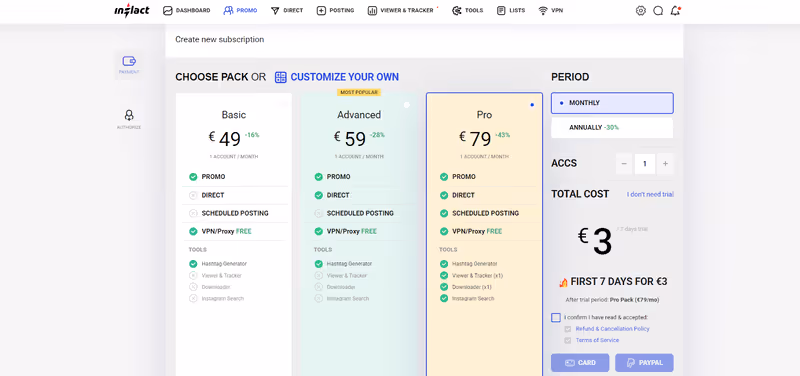The height and width of the screenshot is (376, 800).
Task: Click the accounts number field
Action: point(645,164)
